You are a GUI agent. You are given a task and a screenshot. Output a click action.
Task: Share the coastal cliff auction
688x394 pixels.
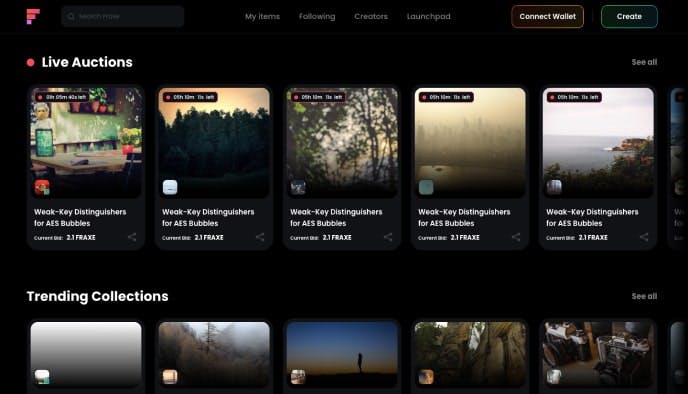644,237
